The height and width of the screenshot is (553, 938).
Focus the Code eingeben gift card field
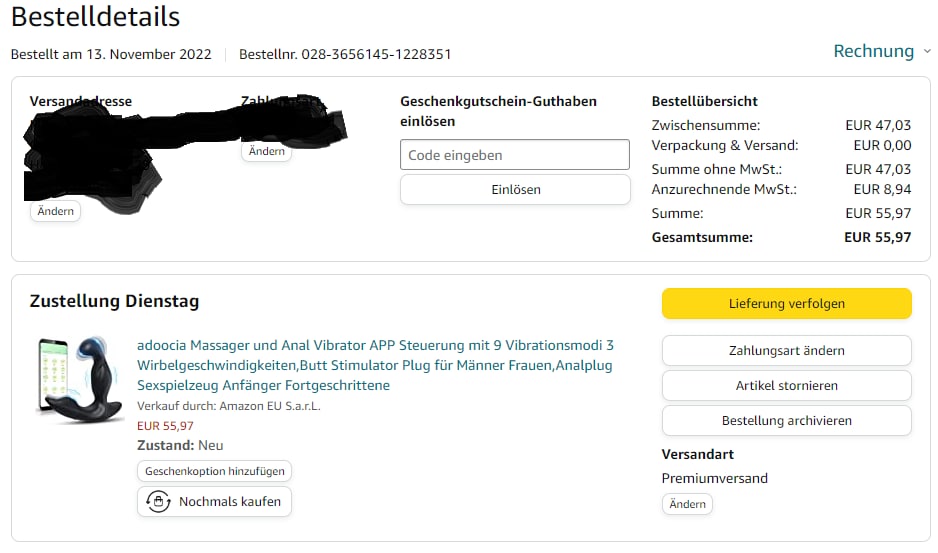514,155
